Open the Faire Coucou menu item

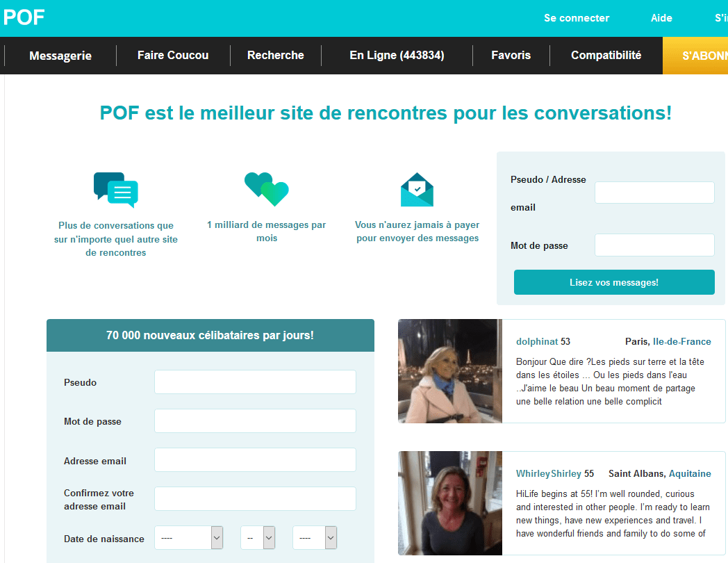pyautogui.click(x=173, y=56)
